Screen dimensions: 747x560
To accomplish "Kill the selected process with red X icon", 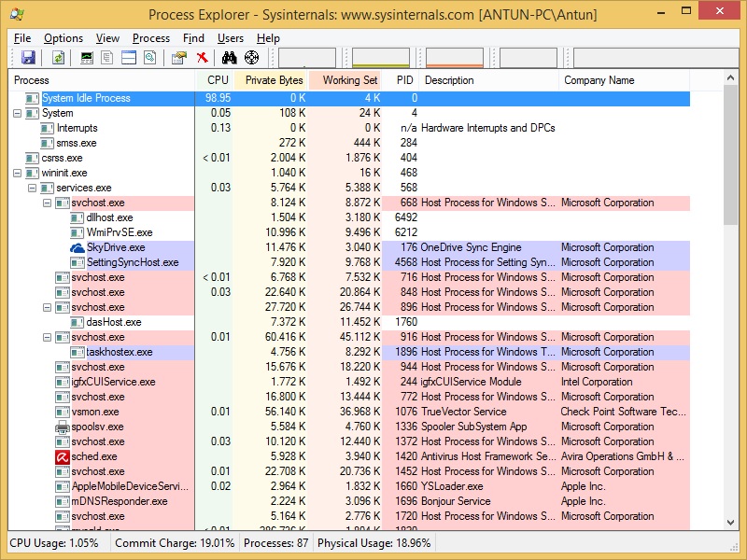I will [203, 57].
